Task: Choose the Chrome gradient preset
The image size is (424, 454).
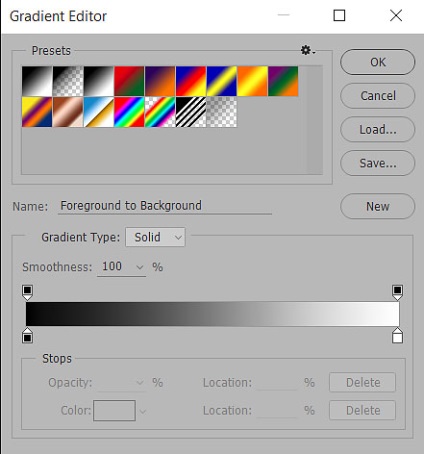Action: (98, 112)
